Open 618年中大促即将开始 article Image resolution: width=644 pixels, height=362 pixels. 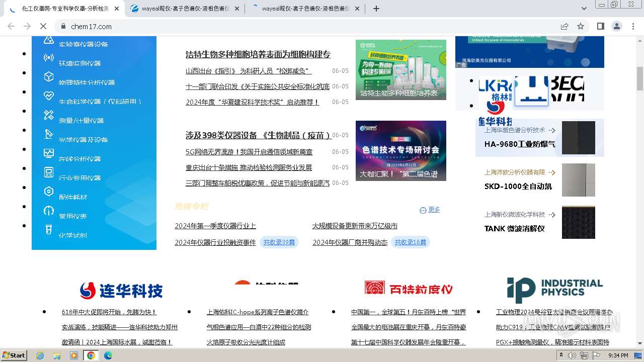[109, 312]
